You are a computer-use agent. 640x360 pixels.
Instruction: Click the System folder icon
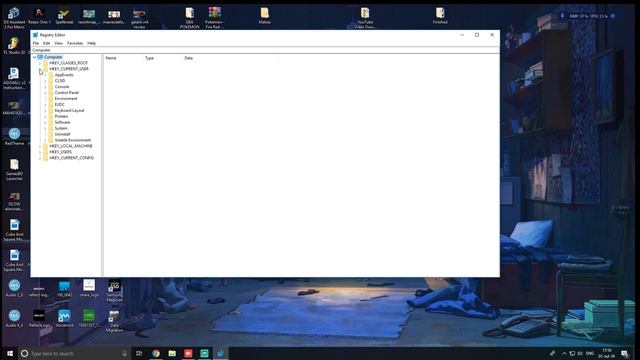(x=51, y=128)
